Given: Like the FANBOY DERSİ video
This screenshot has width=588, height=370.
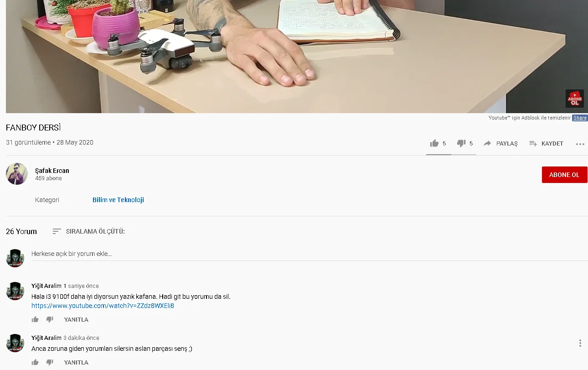Looking at the screenshot, I should [x=434, y=143].
